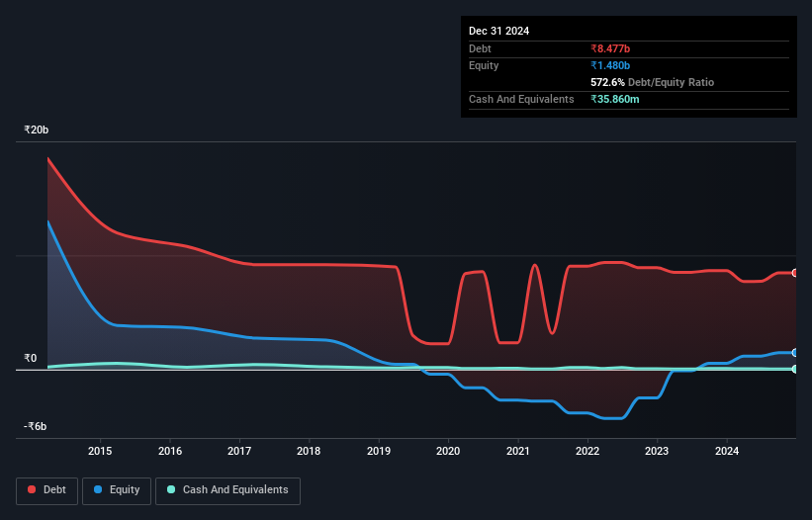
Task: Click the 2023 x-axis label
Action: coord(657,451)
